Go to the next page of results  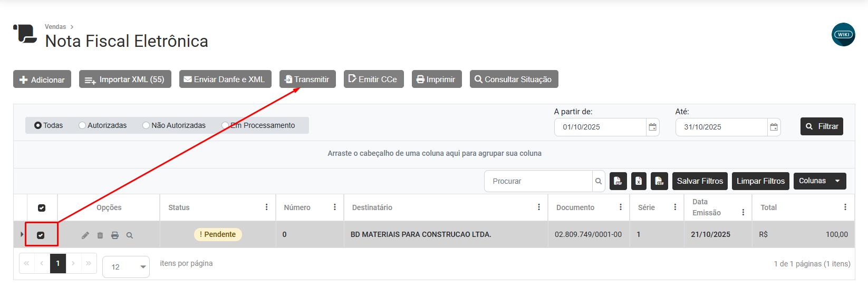click(73, 263)
